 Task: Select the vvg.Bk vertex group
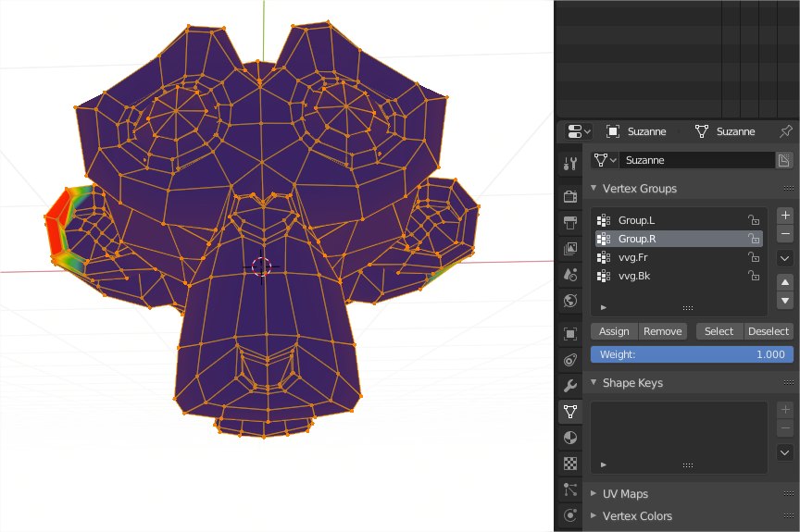679,276
